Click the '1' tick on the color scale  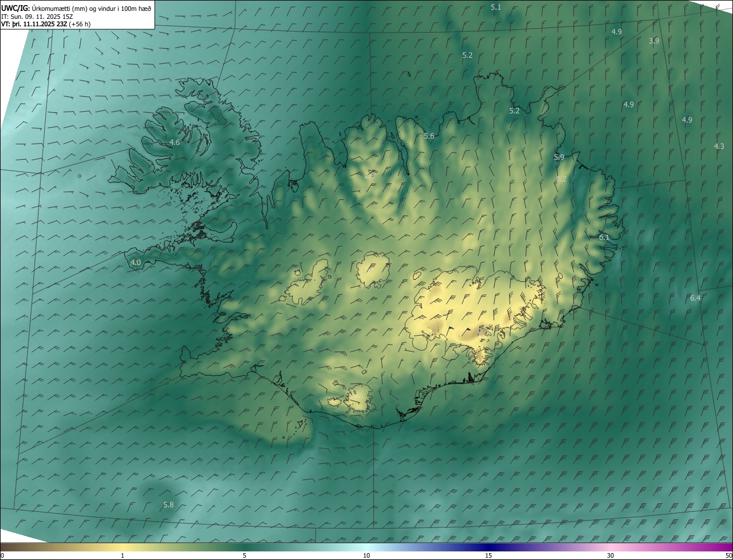tap(123, 555)
